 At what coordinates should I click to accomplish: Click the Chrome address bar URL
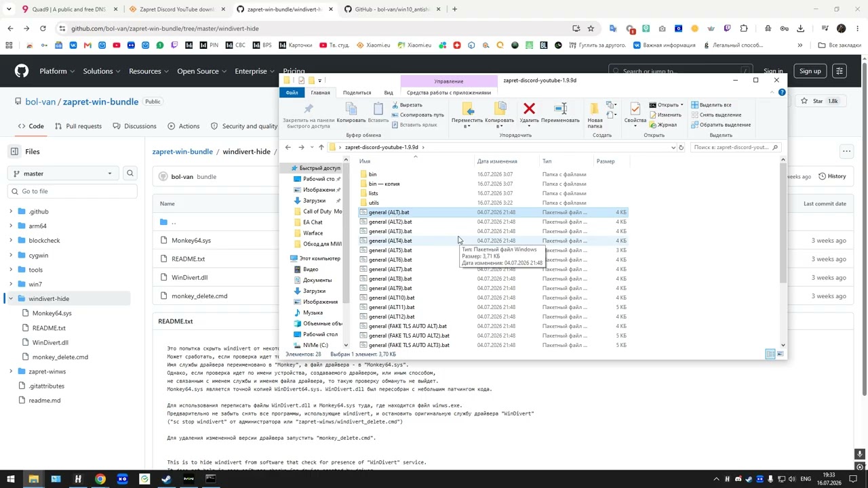[x=165, y=28]
